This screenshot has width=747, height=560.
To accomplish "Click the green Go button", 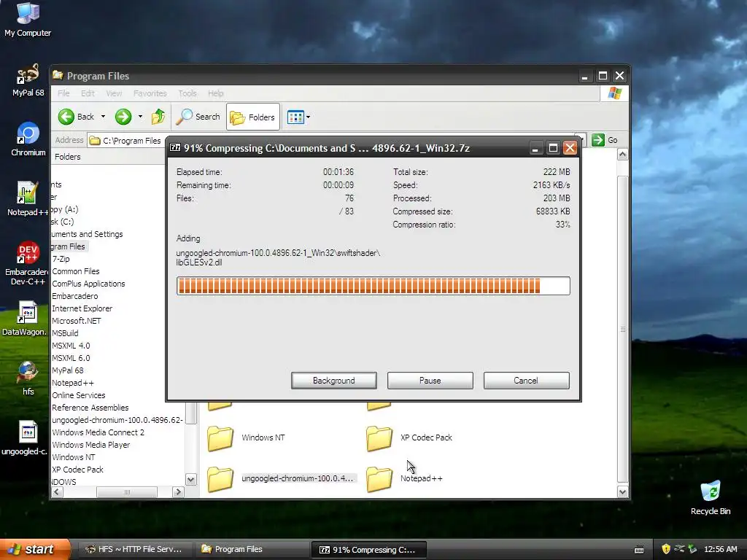I will click(605, 140).
